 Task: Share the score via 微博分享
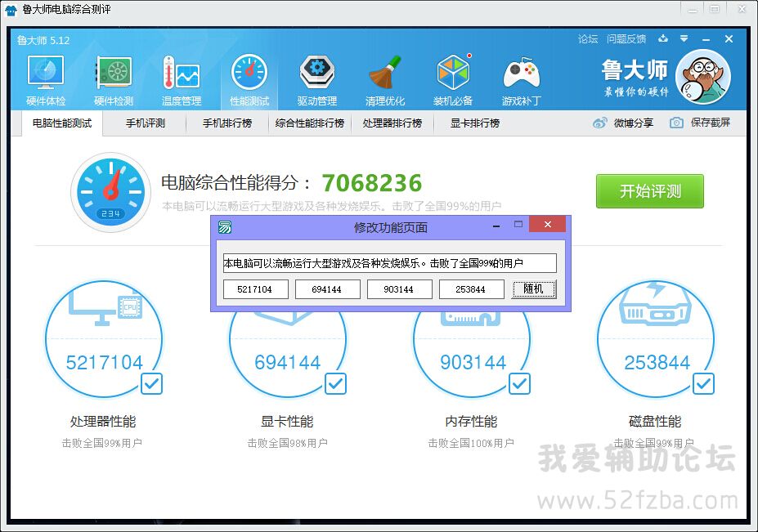coord(623,123)
